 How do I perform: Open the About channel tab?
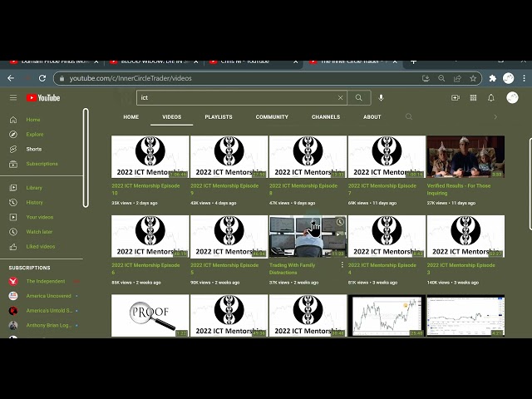pyautogui.click(x=372, y=117)
